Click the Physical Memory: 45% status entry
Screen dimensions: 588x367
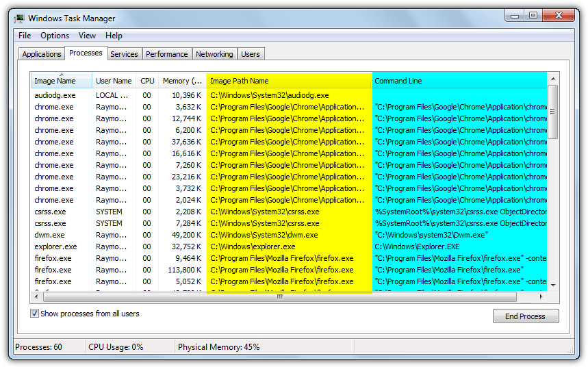(x=218, y=347)
